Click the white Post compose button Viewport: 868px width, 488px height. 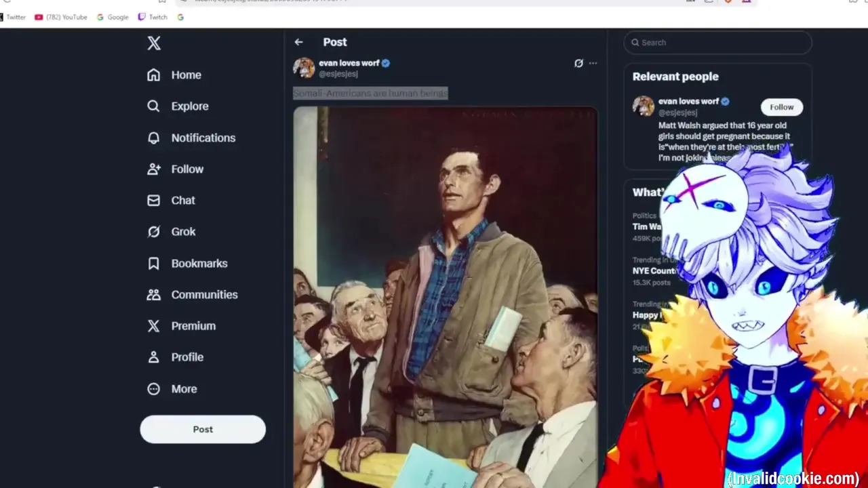(203, 429)
